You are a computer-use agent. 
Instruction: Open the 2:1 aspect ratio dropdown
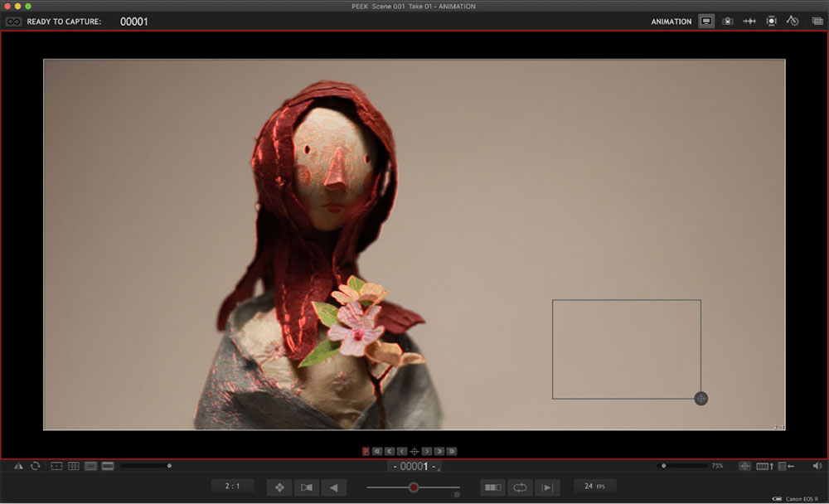pyautogui.click(x=232, y=486)
